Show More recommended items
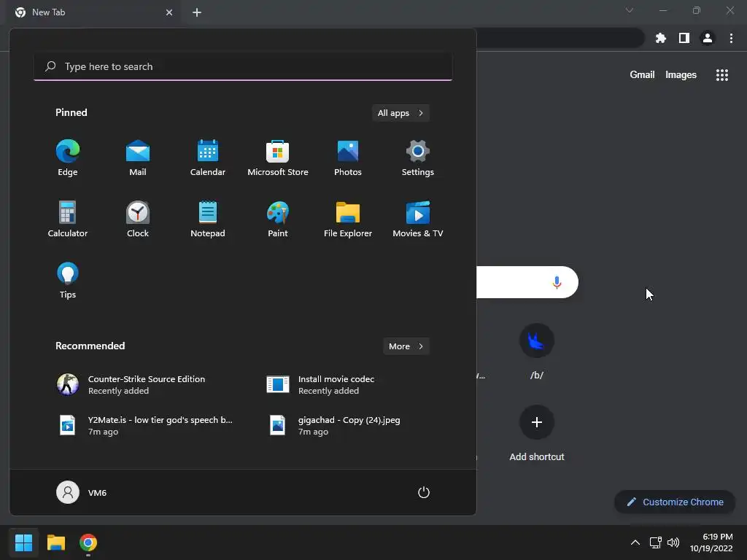This screenshot has height=560, width=747. (x=406, y=346)
